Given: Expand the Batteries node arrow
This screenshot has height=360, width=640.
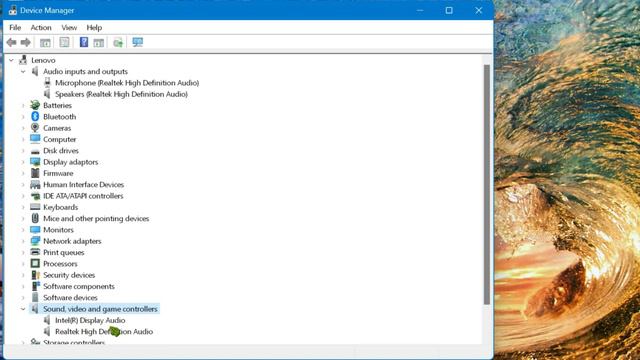Looking at the screenshot, I should coord(23,106).
